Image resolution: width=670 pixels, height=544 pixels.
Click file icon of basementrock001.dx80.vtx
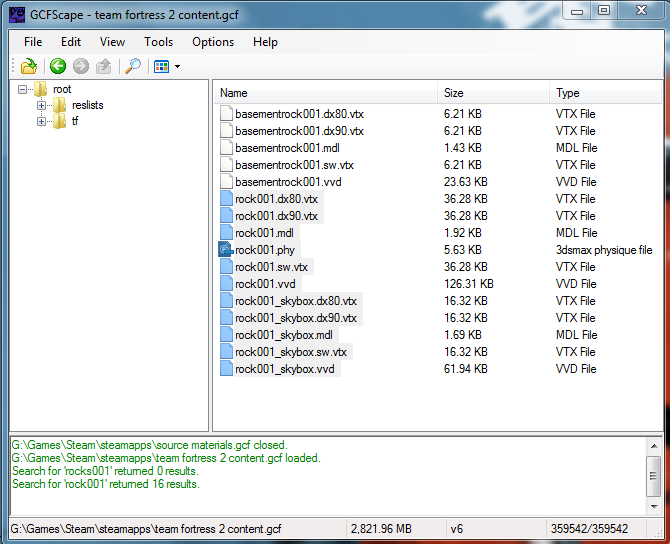pyautogui.click(x=226, y=114)
